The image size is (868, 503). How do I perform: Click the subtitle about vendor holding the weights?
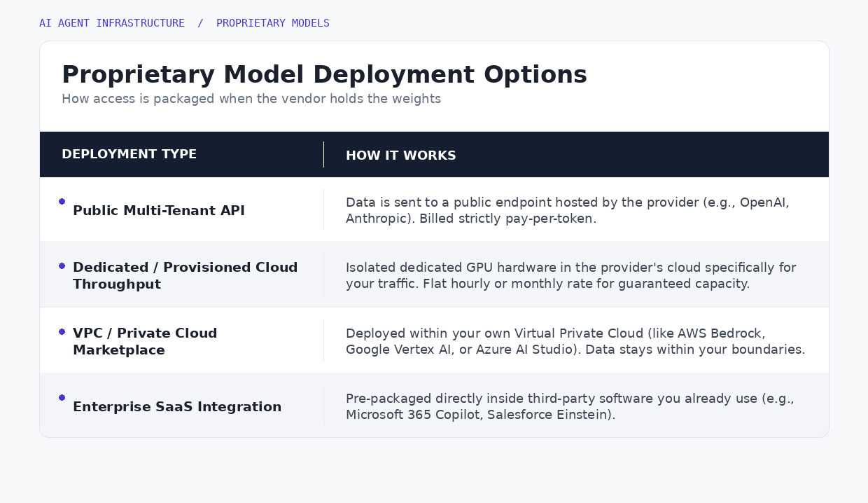point(251,99)
